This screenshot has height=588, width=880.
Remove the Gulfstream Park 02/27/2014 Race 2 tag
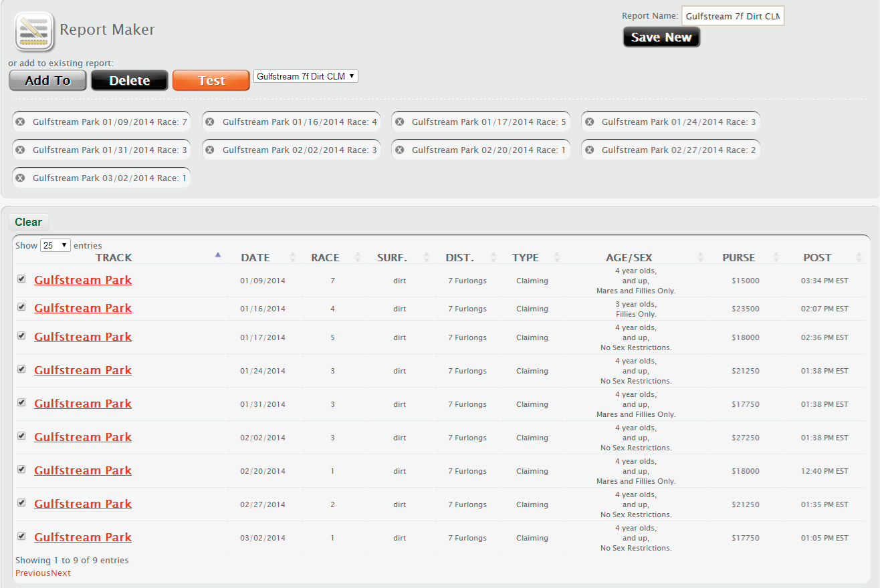589,150
